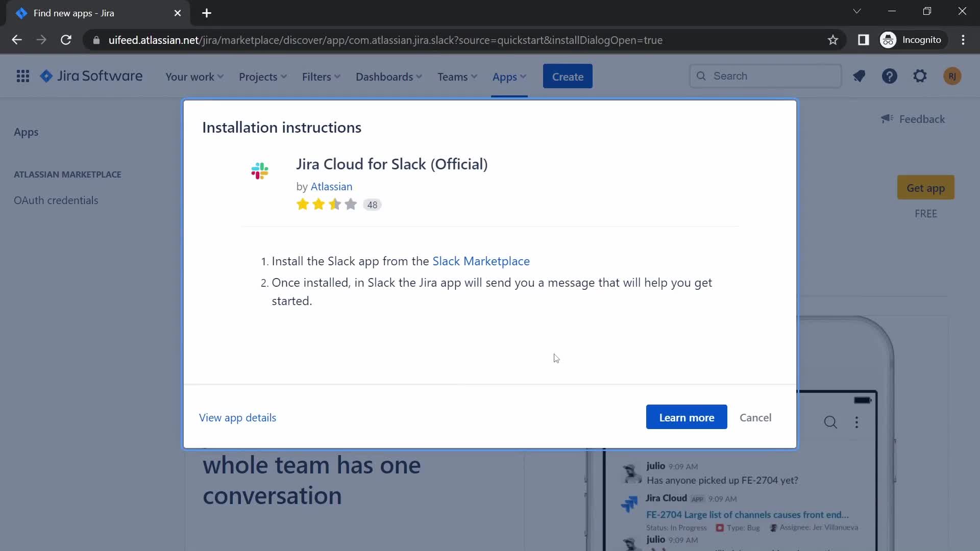Open the Jira settings gear icon

pyautogui.click(x=920, y=77)
